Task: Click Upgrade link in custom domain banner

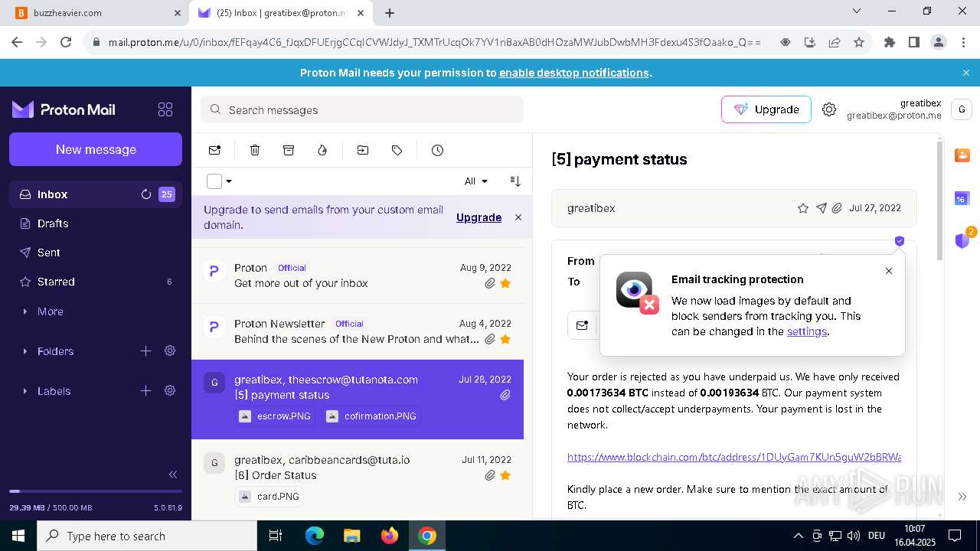Action: (479, 217)
